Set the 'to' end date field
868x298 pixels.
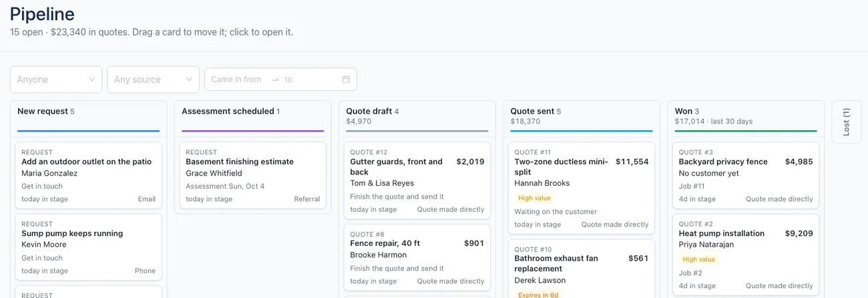pyautogui.click(x=310, y=79)
